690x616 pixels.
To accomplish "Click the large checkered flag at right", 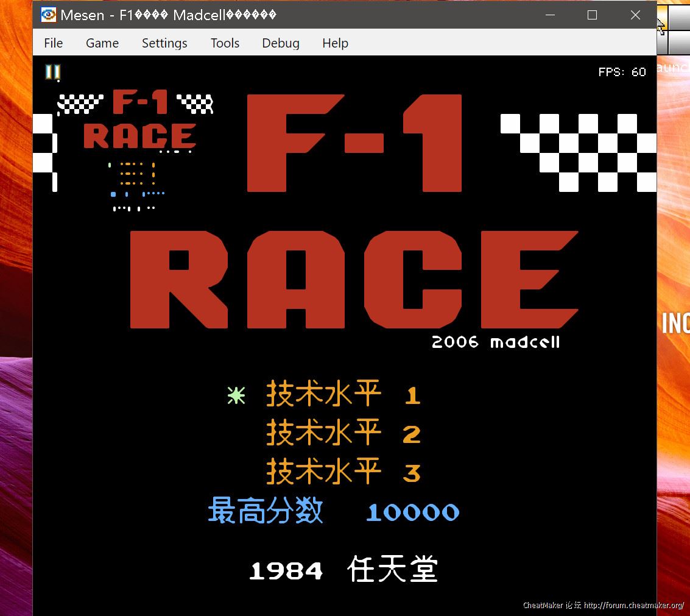I will (579, 152).
